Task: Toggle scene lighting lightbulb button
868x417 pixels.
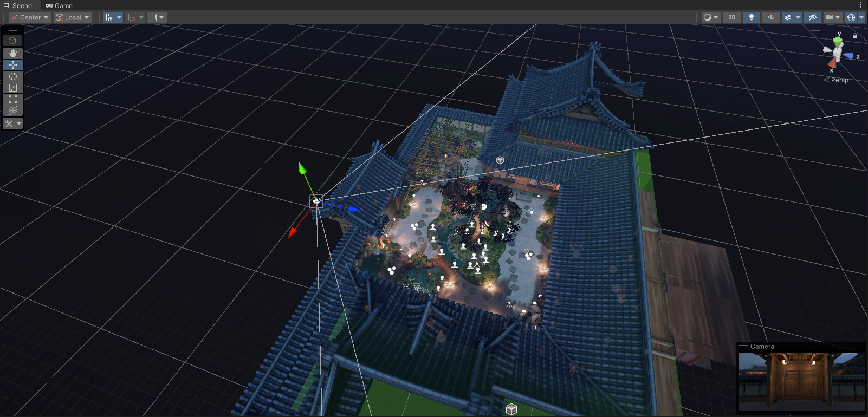Action: (751, 17)
